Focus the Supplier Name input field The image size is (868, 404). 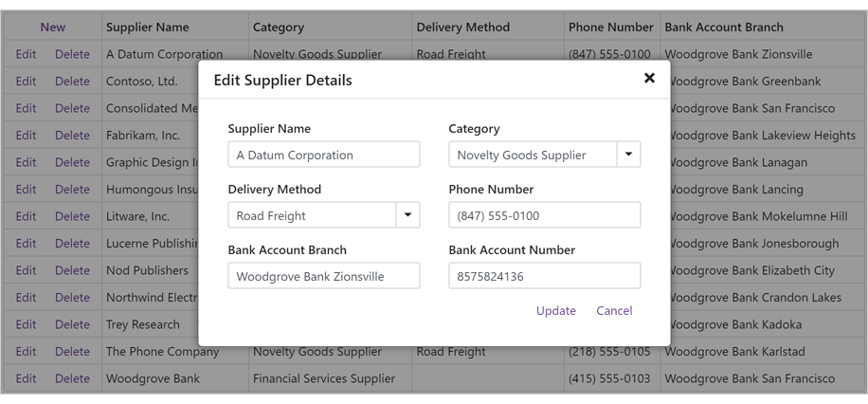323,155
